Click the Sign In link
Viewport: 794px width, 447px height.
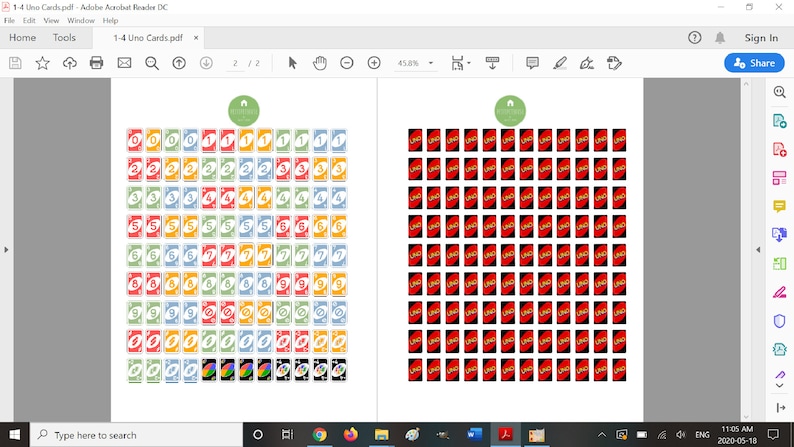(761, 38)
